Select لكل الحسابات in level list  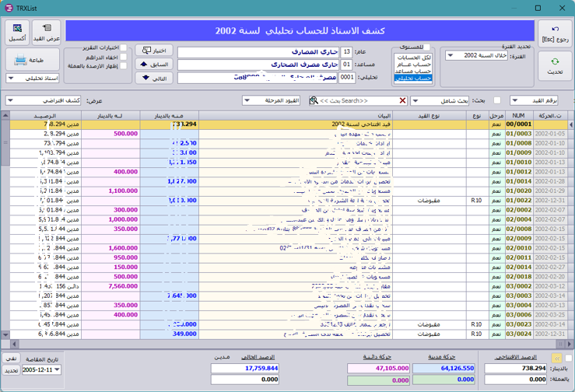point(413,58)
